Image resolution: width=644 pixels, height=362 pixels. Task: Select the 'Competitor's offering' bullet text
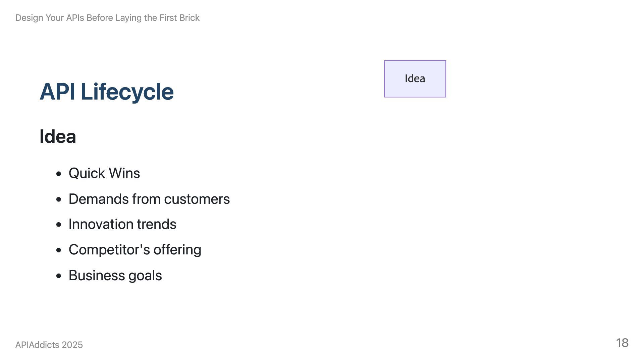(x=135, y=250)
